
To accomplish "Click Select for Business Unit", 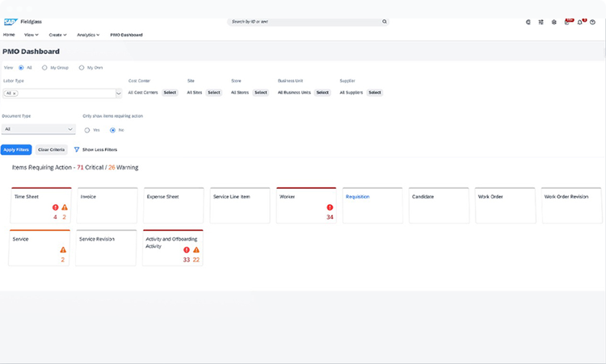I will coord(322,93).
